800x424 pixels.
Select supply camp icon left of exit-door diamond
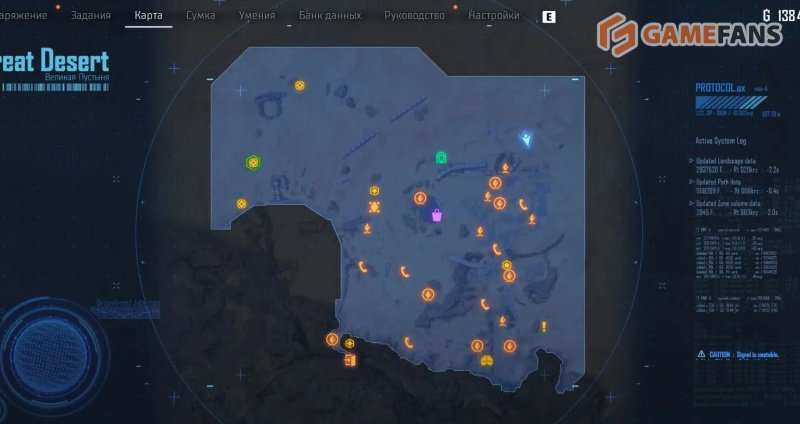(x=332, y=339)
